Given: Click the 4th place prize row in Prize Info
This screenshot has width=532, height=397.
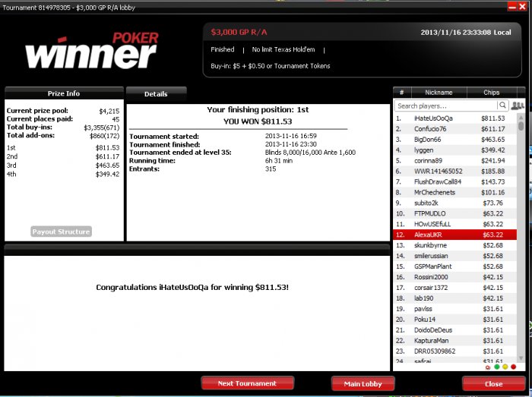Looking at the screenshot, I should tap(63, 174).
